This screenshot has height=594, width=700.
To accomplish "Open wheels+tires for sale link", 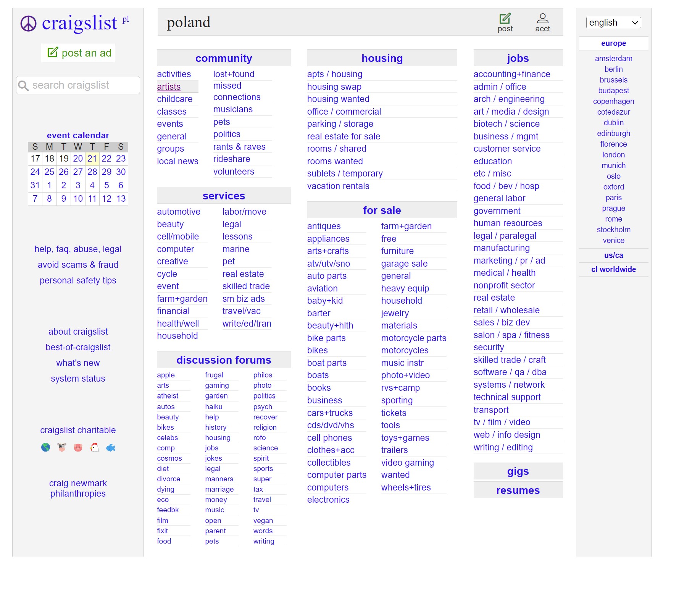I will pos(406,487).
